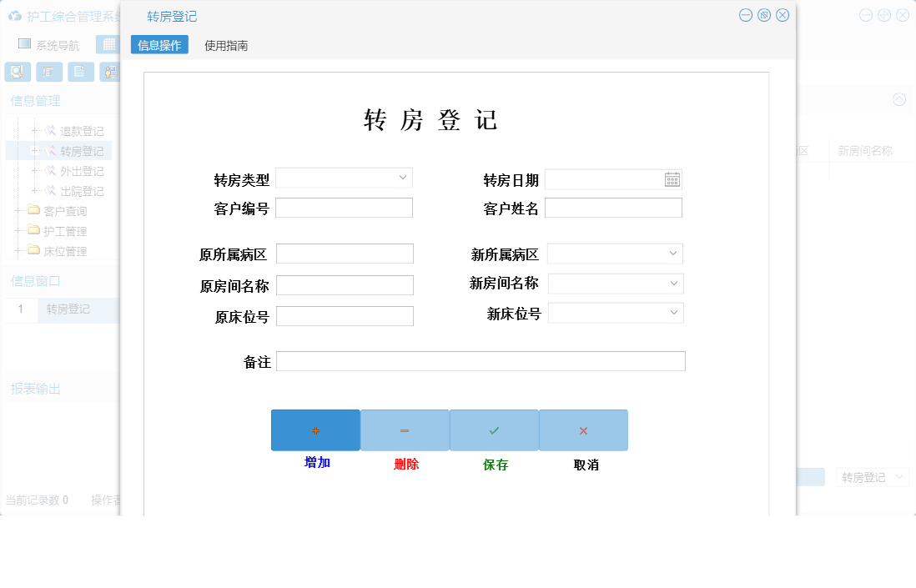916x588 pixels.
Task: Toggle the square control beside 系统导航
Action: tap(23, 43)
